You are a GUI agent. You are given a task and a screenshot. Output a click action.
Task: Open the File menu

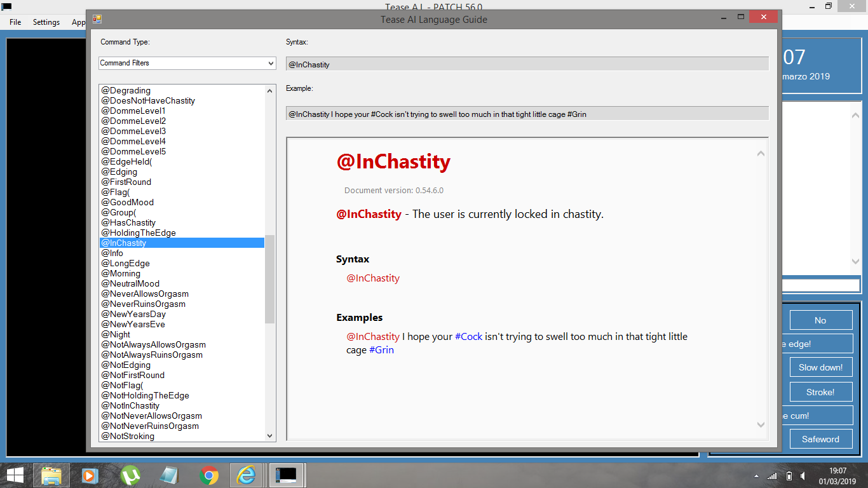point(15,22)
